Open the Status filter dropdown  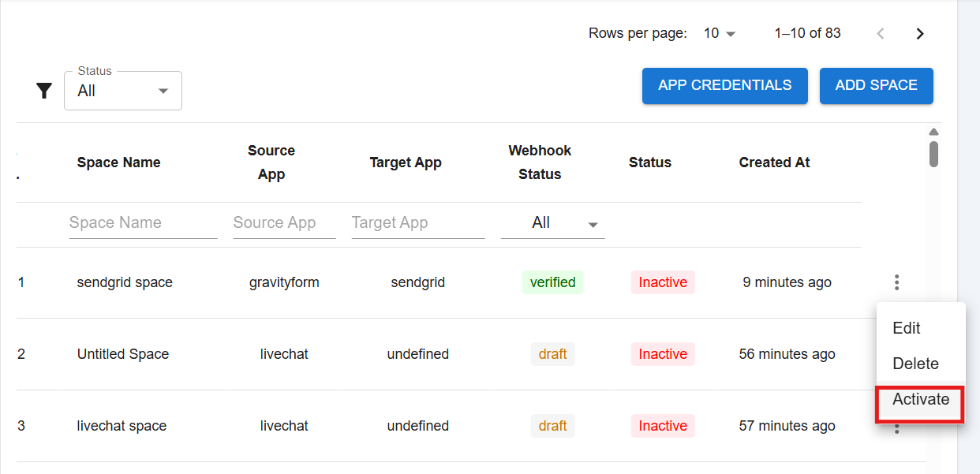click(x=123, y=91)
